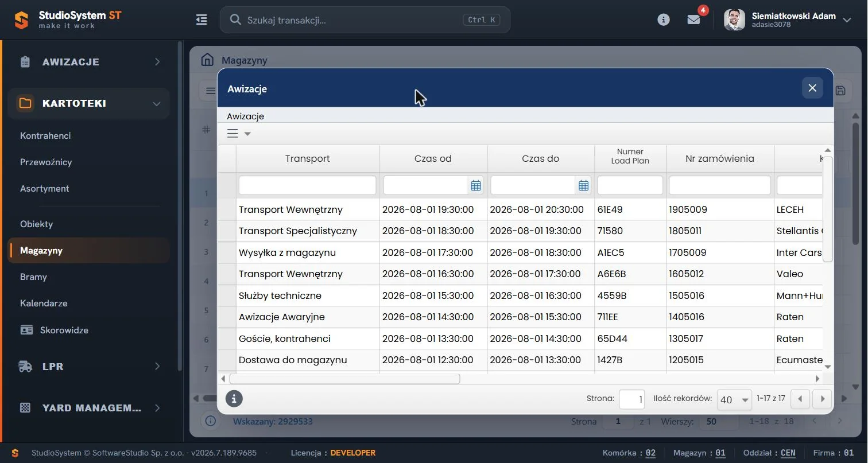Open the Czas od calendar picker icon

pyautogui.click(x=476, y=185)
